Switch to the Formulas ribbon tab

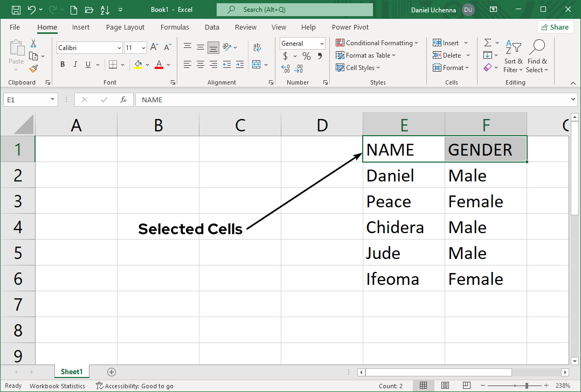tap(175, 27)
